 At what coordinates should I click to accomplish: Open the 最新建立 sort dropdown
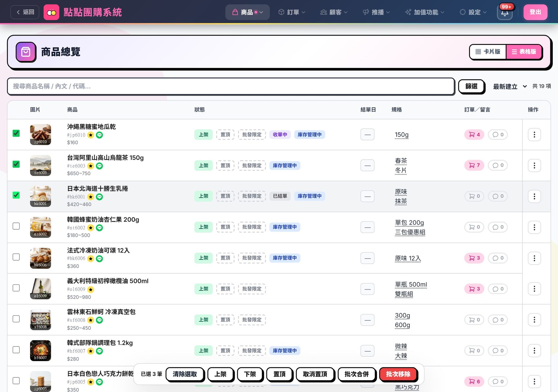click(510, 86)
